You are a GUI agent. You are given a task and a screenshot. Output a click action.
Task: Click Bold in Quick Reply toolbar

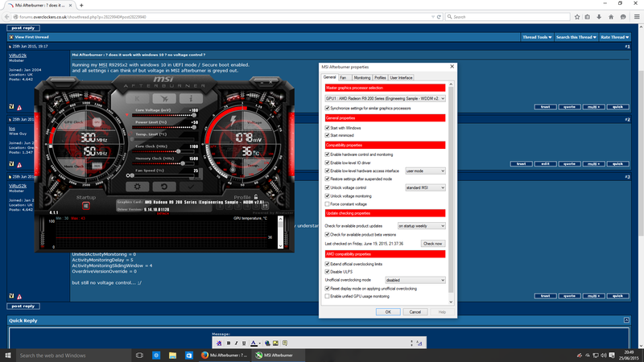229,343
